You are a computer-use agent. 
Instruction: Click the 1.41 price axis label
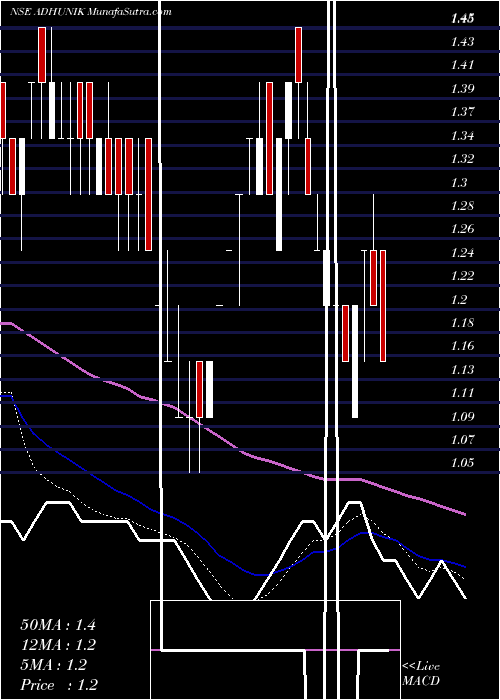(x=462, y=65)
